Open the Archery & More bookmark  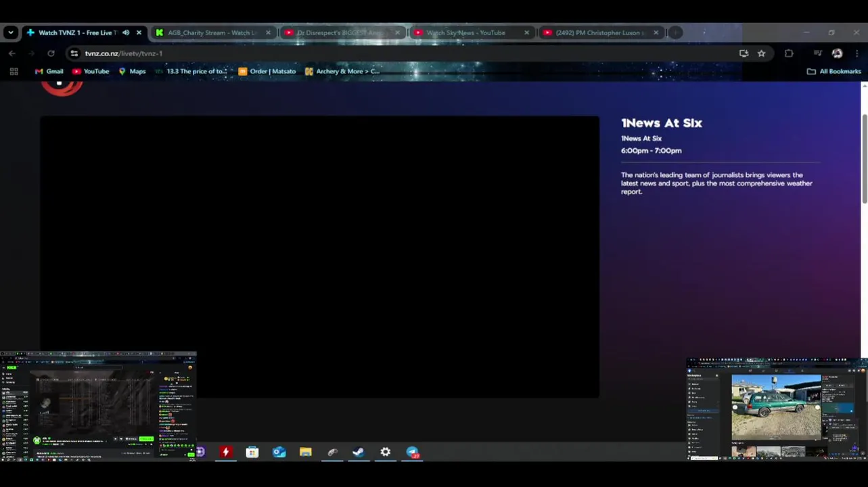pyautogui.click(x=342, y=71)
